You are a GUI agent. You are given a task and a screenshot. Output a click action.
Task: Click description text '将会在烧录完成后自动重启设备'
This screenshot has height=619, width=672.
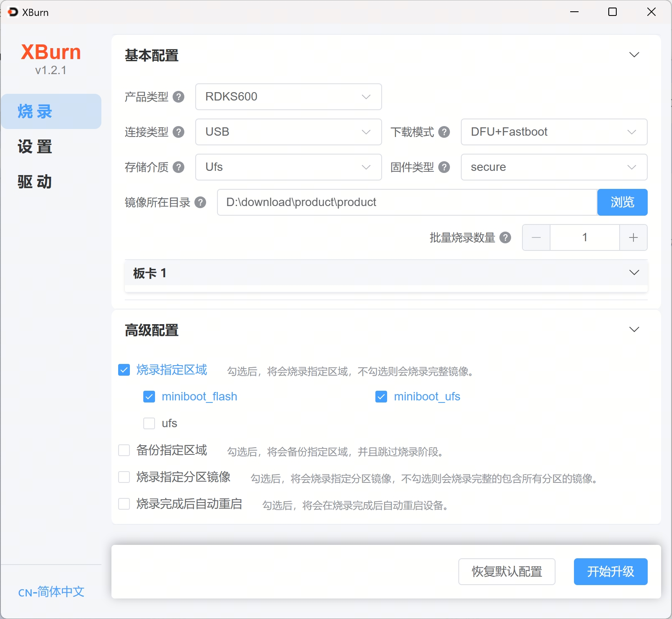[372, 506]
